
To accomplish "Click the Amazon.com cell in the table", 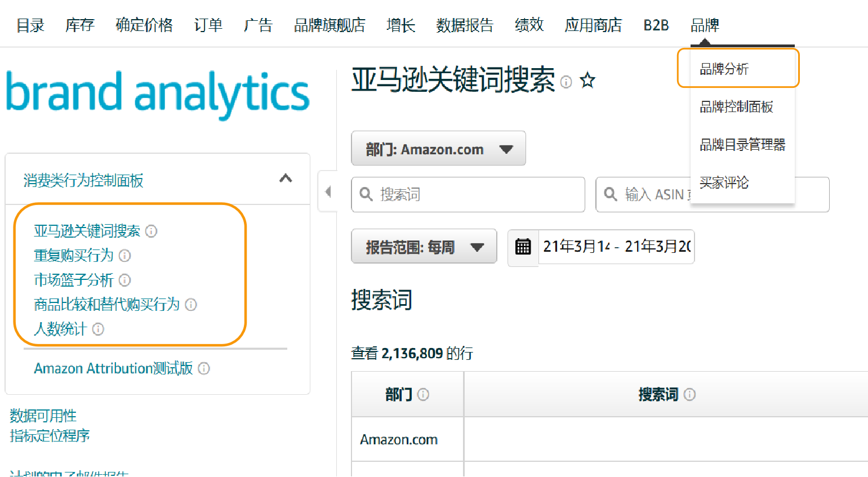I will (407, 439).
